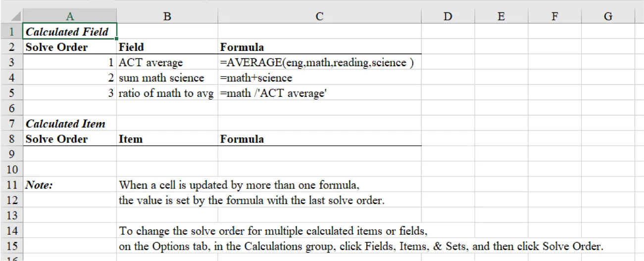Select column B header

pyautogui.click(x=167, y=16)
